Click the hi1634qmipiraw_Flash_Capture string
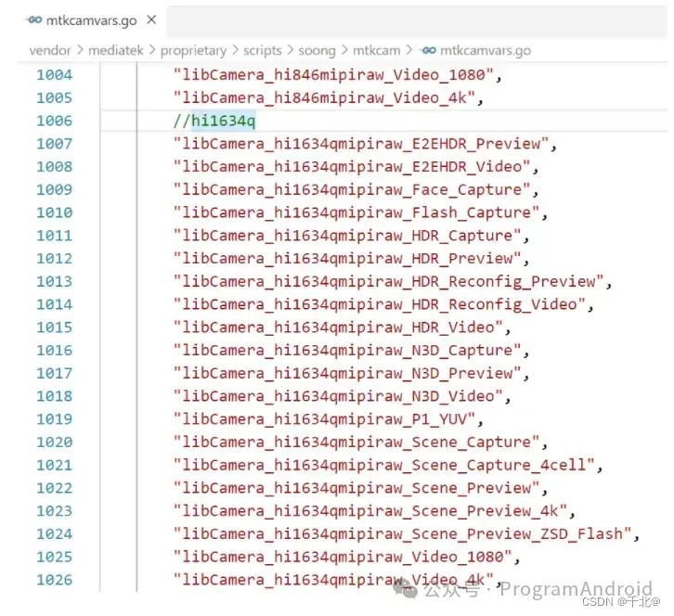The height and width of the screenshot is (616, 674). (x=356, y=212)
